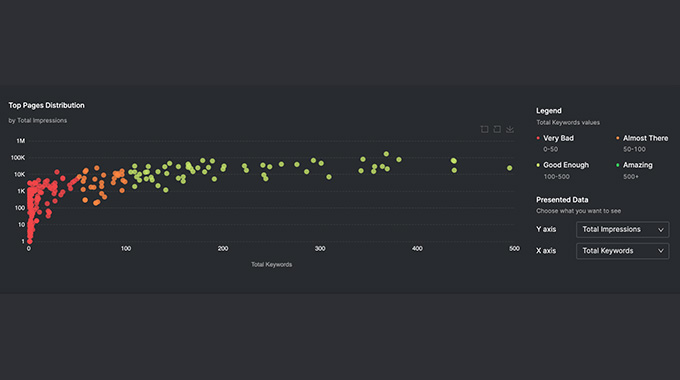
Task: Click the 100K y-axis tick label
Action: [18, 157]
